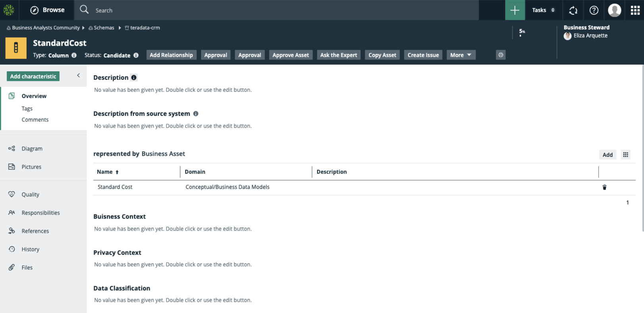The width and height of the screenshot is (644, 313).
Task: Click the Create Issue button
Action: pyautogui.click(x=423, y=55)
